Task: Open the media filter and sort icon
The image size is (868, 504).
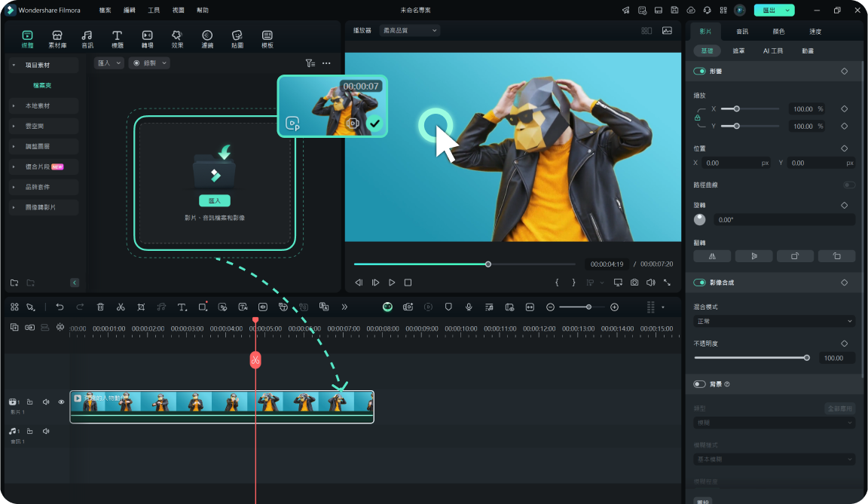Action: coord(310,63)
